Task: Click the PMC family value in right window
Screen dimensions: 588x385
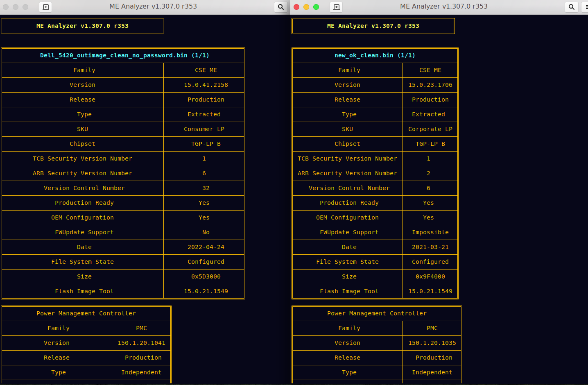Action: point(432,328)
